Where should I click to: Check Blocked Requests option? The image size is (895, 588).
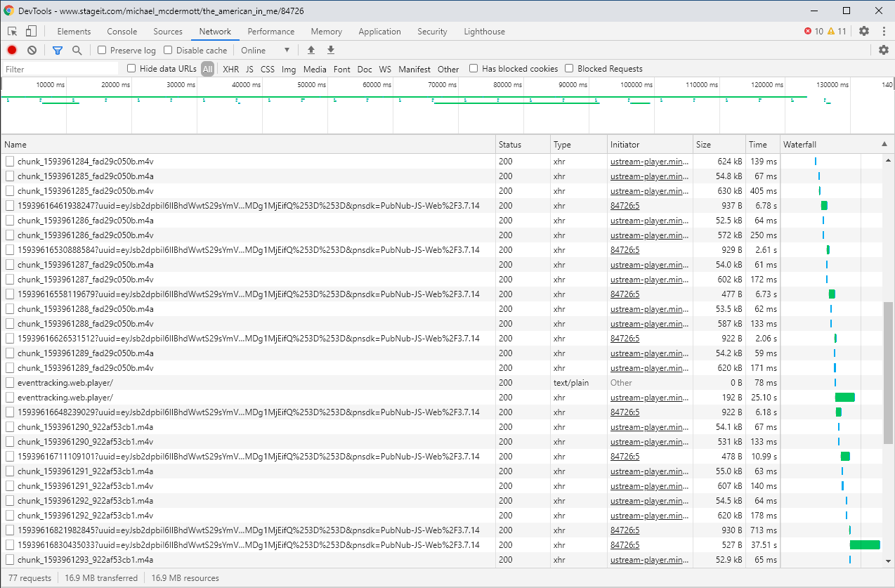click(569, 68)
